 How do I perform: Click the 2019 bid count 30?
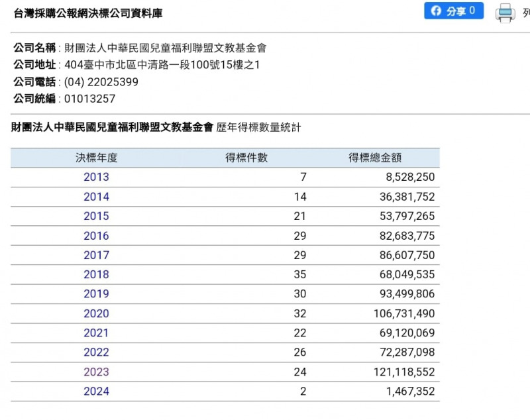(300, 293)
